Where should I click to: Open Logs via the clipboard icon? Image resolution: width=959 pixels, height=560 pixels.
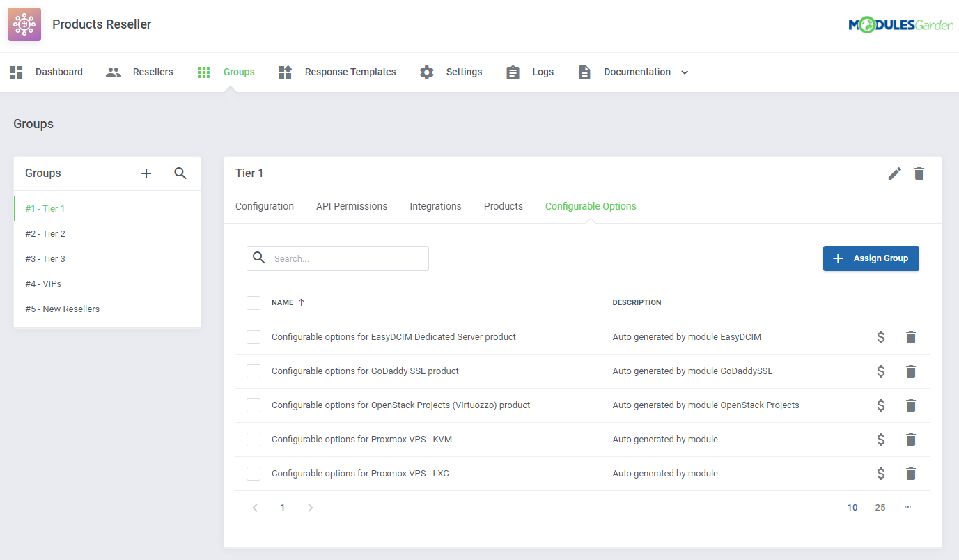click(x=513, y=72)
